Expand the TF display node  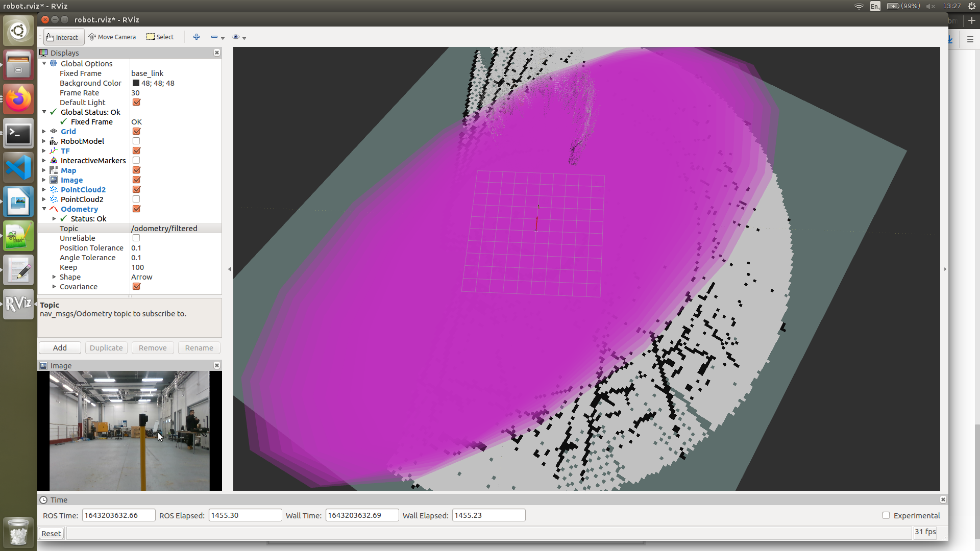(x=44, y=151)
